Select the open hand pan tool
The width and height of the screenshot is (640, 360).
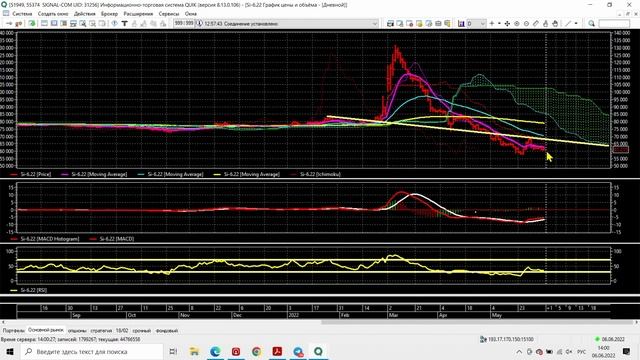click(555, 23)
